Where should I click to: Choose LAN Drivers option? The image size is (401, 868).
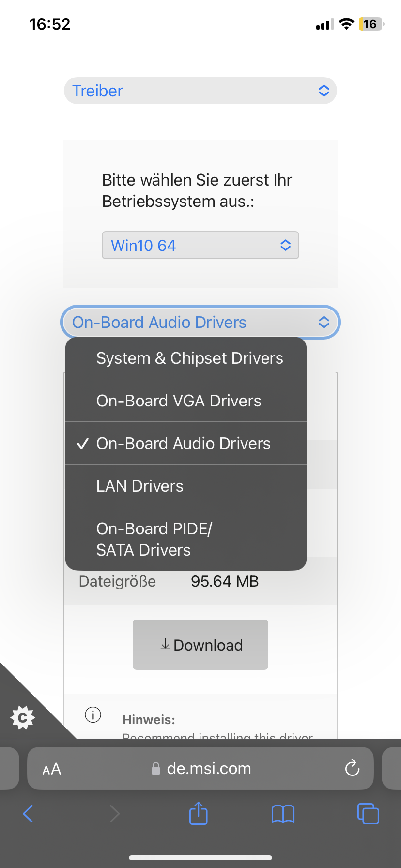coord(186,486)
